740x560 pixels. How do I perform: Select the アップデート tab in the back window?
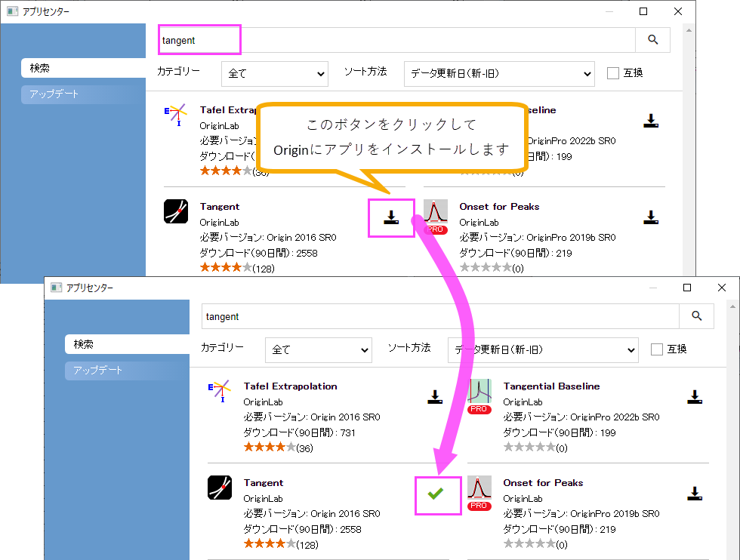click(83, 94)
